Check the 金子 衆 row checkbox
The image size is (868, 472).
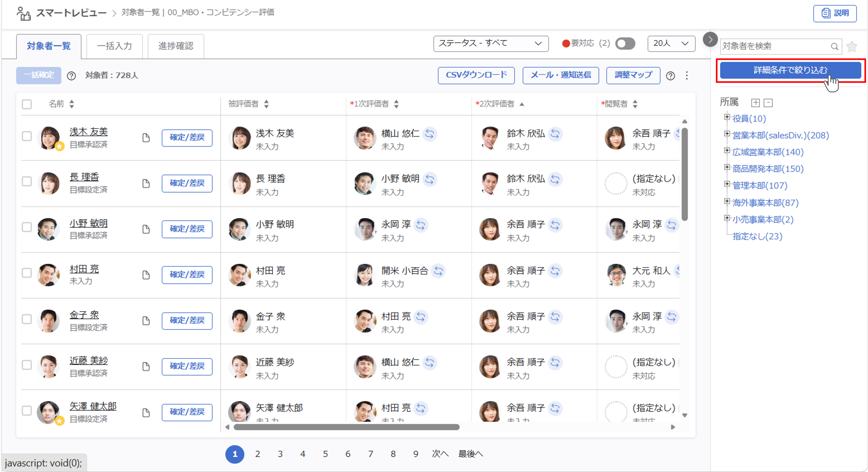point(27,319)
